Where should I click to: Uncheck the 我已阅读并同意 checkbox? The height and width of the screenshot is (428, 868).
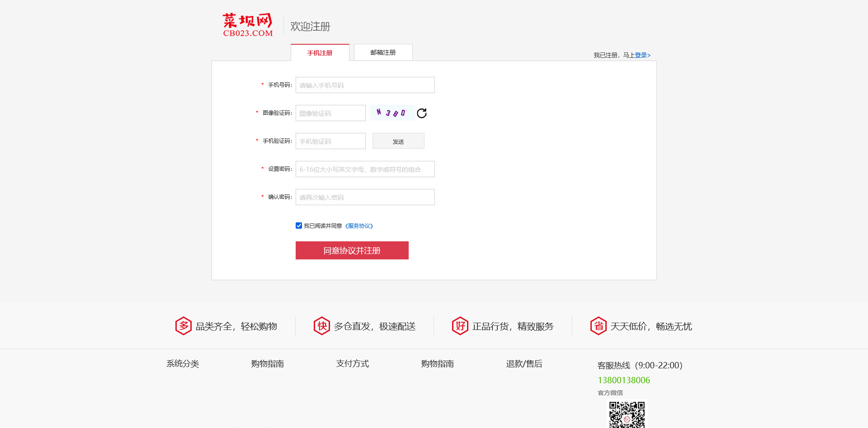pyautogui.click(x=299, y=226)
